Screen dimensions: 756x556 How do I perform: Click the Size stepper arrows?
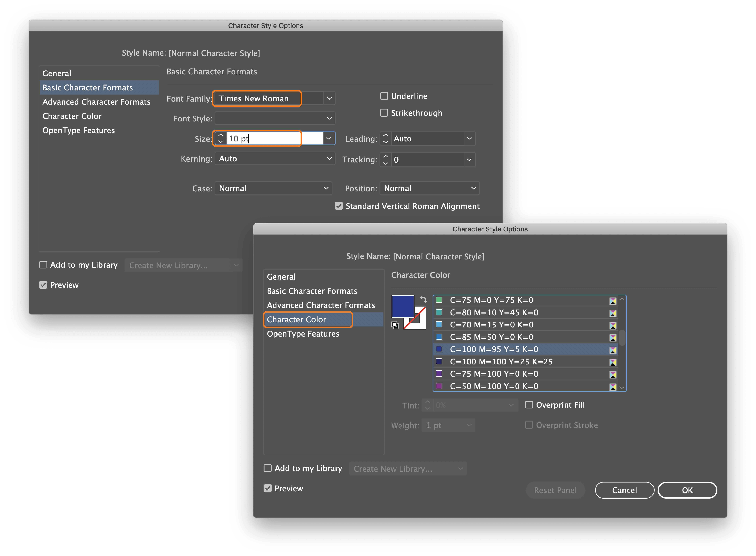click(221, 138)
